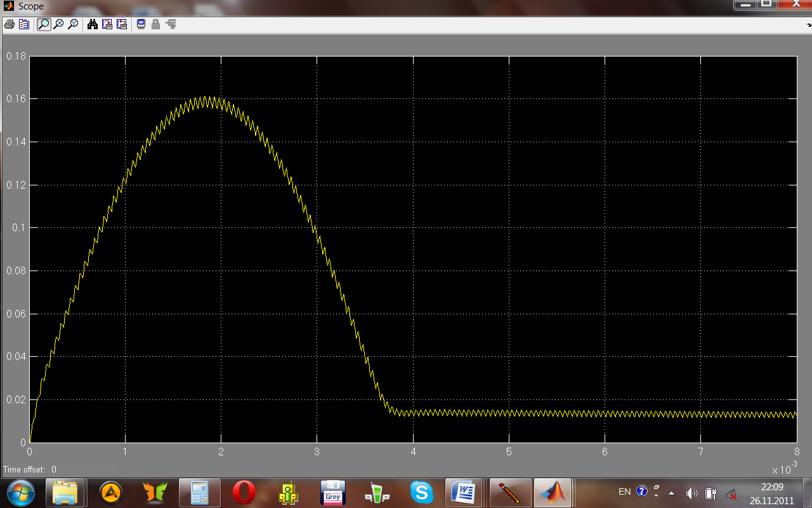812x508 pixels.
Task: Open Windows Explorer from taskbar
Action: coord(65,493)
